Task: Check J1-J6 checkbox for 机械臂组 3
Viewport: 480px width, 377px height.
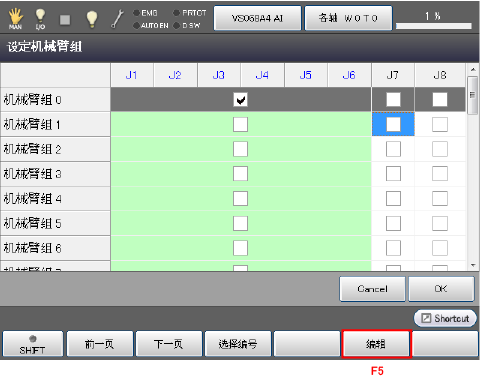Action: pos(240,174)
